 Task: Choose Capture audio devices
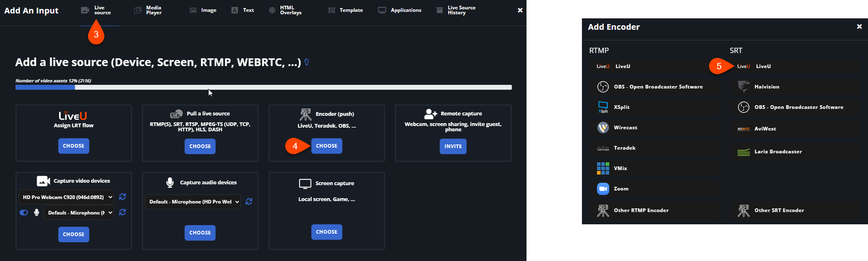pyautogui.click(x=200, y=233)
